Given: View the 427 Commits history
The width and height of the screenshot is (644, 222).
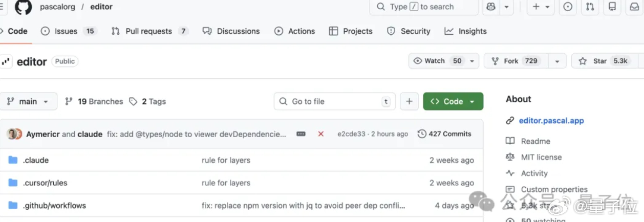Looking at the screenshot, I should (x=444, y=134).
